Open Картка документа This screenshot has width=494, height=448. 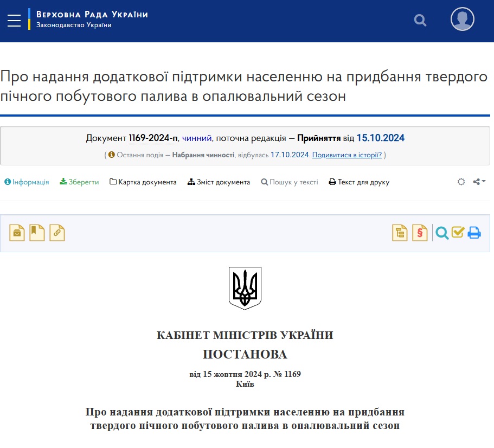click(x=143, y=182)
